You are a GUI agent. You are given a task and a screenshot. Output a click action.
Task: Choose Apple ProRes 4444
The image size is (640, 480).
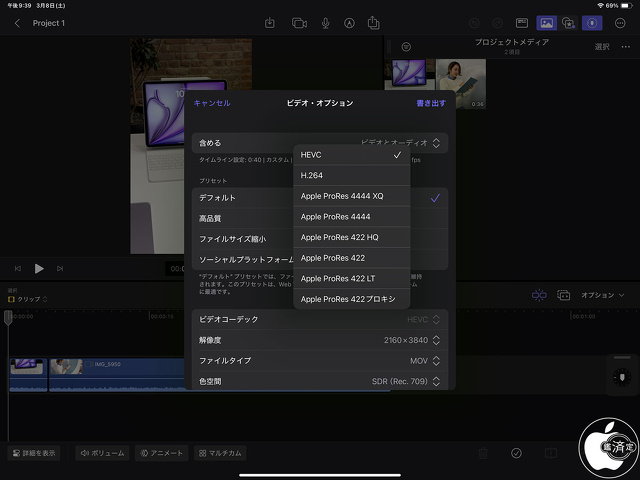[351, 217]
